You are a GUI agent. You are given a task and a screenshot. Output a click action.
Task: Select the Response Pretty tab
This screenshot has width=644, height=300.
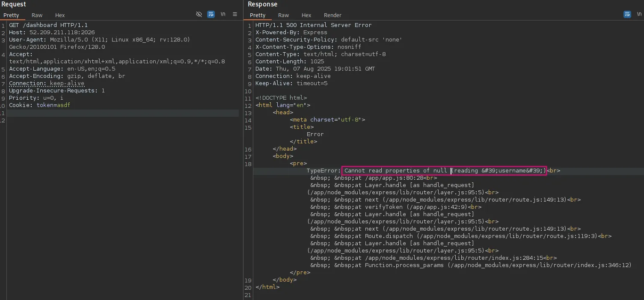258,15
